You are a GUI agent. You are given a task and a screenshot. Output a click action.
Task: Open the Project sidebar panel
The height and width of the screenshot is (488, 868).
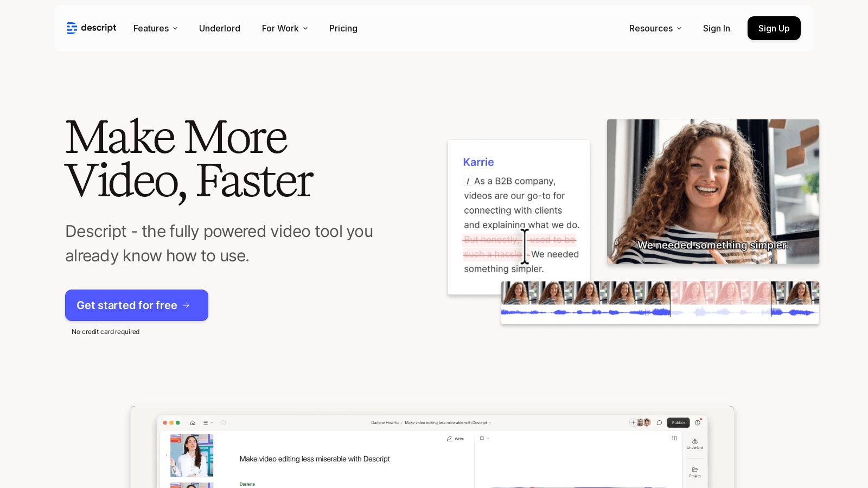[695, 472]
